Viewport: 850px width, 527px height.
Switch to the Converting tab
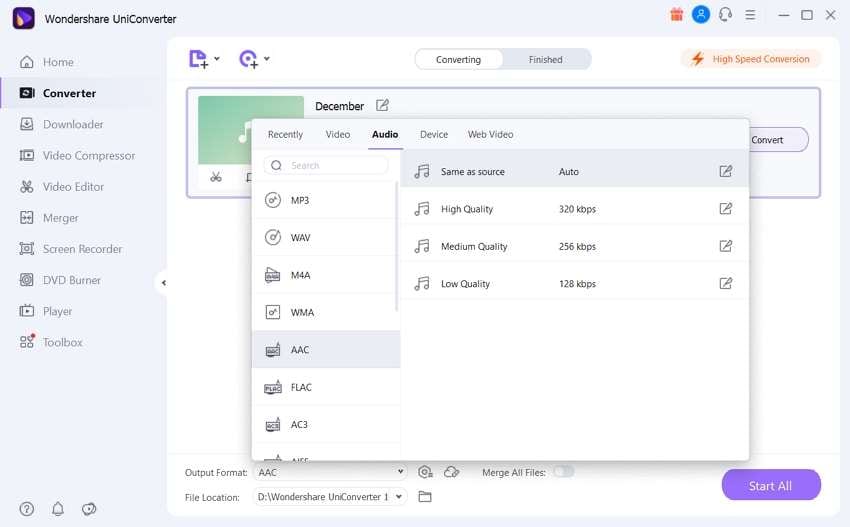pos(459,59)
